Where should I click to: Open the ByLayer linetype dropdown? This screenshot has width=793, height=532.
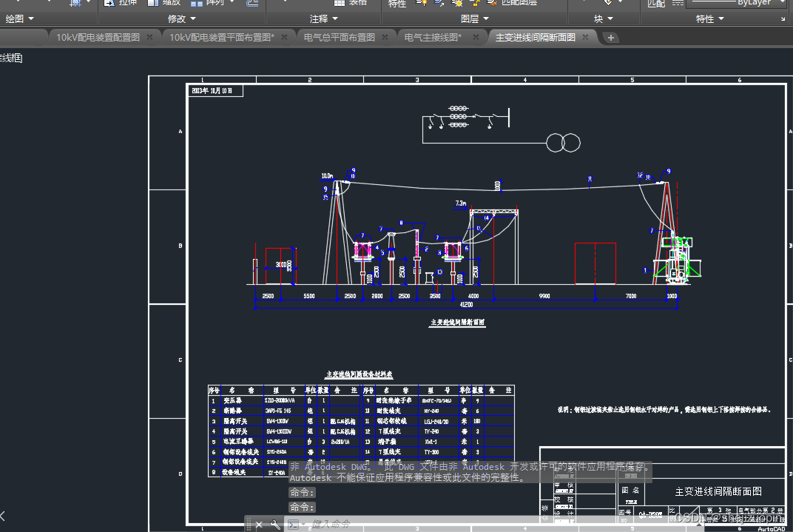(736, 2)
